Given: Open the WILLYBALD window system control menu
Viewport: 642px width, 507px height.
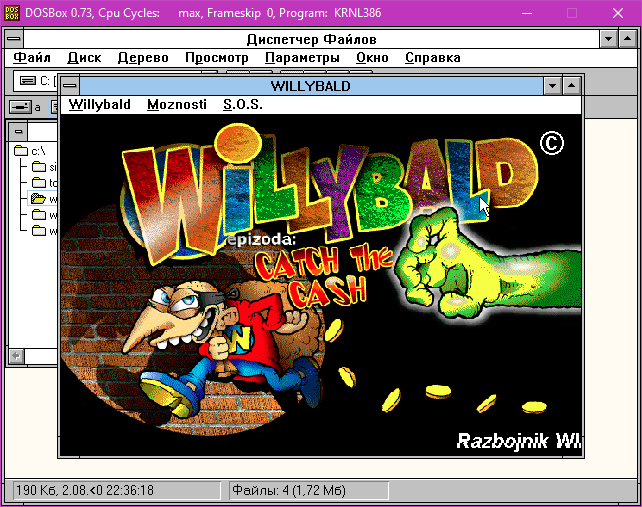Looking at the screenshot, I should 70,86.
